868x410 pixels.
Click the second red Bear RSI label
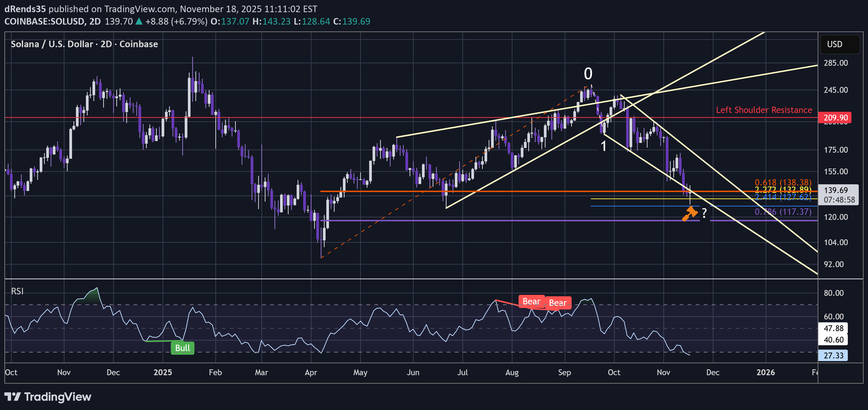[x=558, y=303]
